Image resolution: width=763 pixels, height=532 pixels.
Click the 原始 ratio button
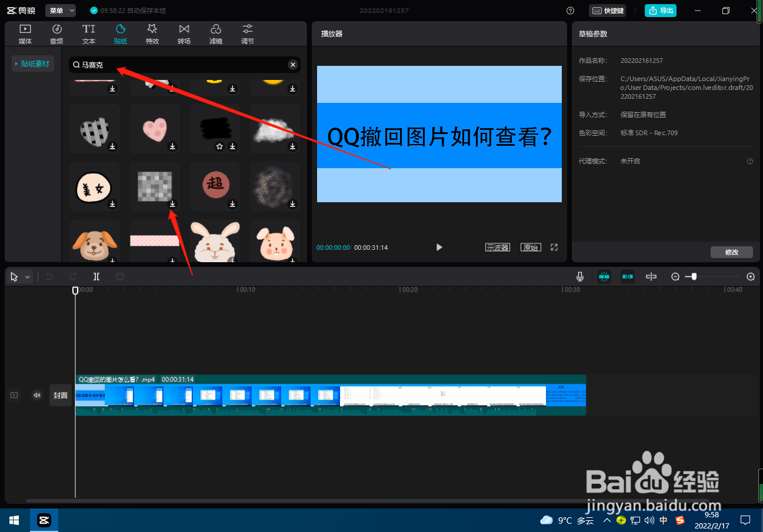[531, 247]
